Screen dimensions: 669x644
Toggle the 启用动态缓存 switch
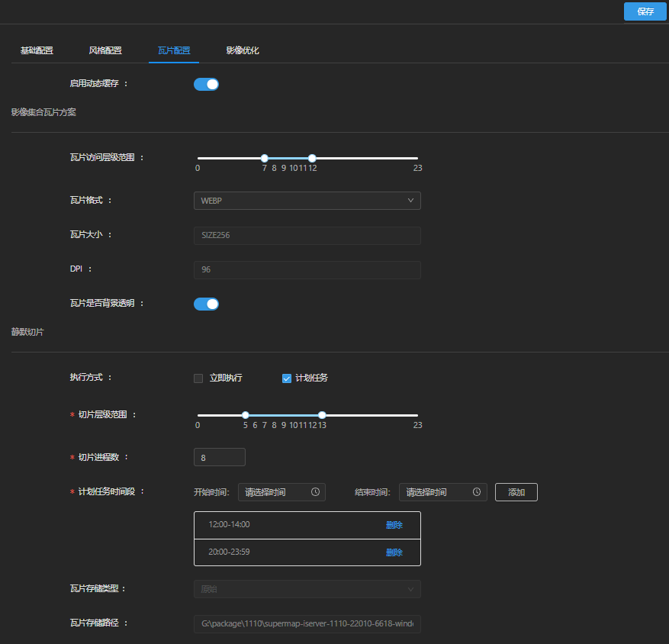click(206, 84)
